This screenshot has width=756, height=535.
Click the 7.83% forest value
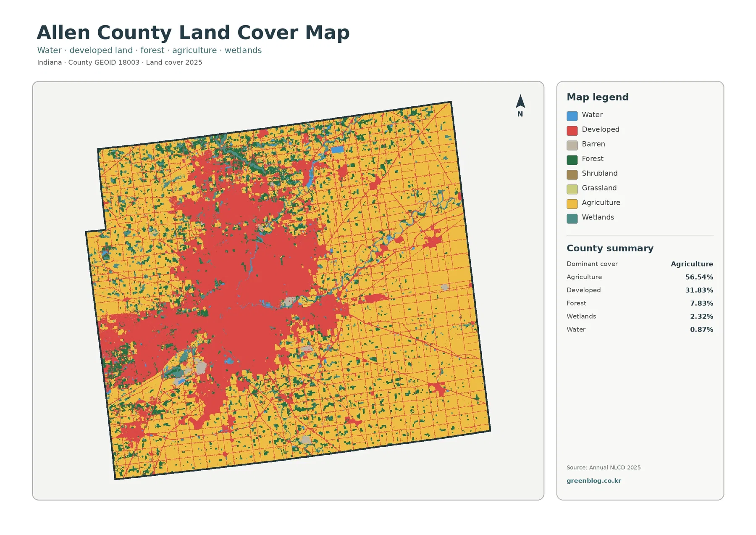pyautogui.click(x=701, y=303)
